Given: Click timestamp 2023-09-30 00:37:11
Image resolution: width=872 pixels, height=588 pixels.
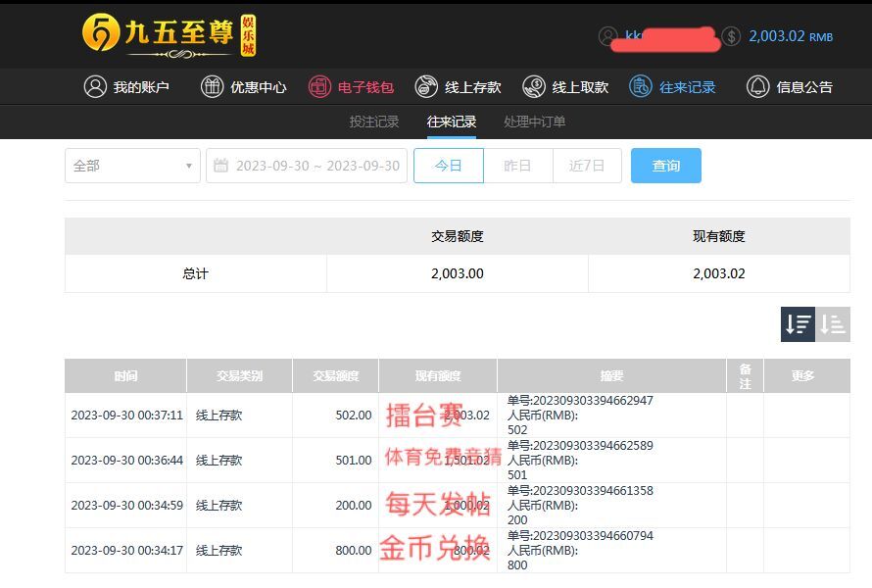Looking at the screenshot, I should 126,415.
